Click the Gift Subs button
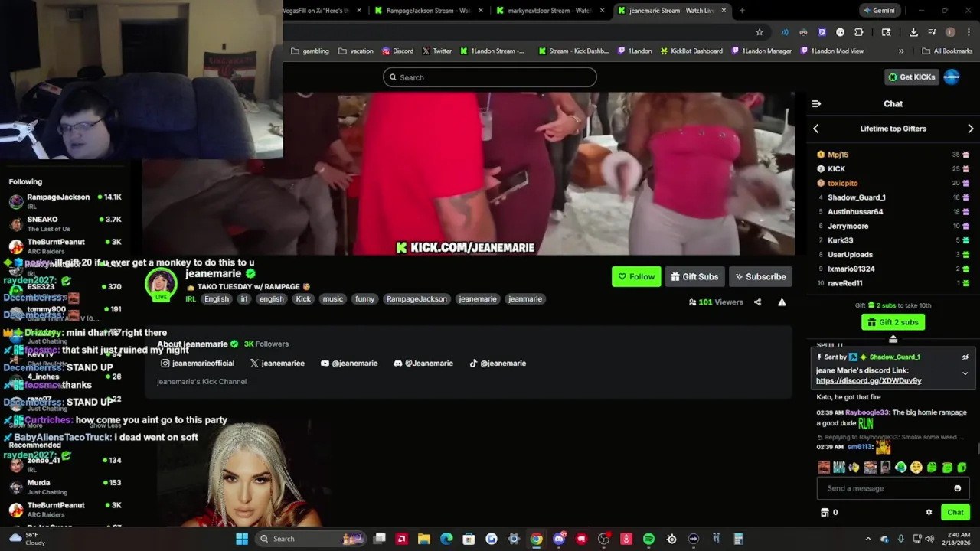This screenshot has height=551, width=980. pyautogui.click(x=694, y=276)
